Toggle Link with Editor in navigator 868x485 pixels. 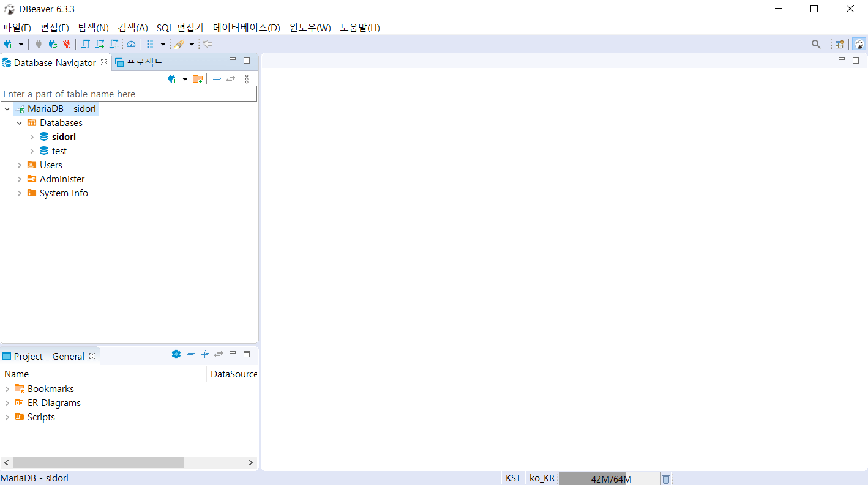pos(231,79)
